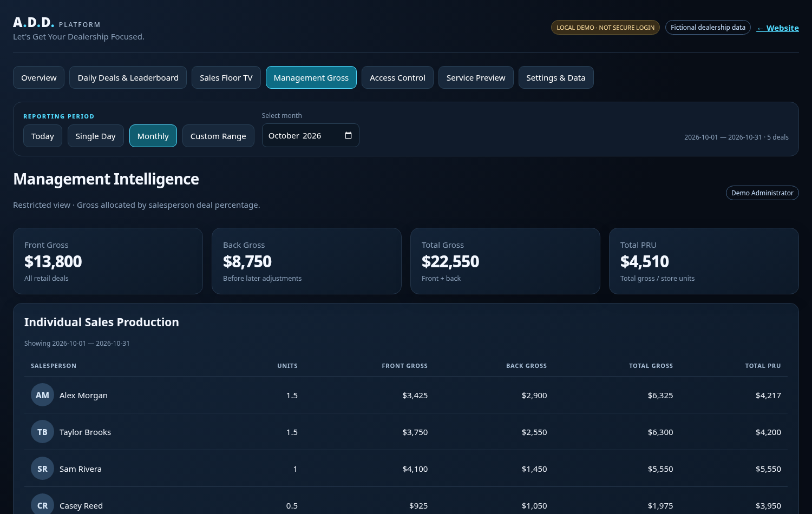This screenshot has width=812, height=514.
Task: Click the 2026-10-01 — 2026-10-31 · 5 deals summary
Action: 736,137
